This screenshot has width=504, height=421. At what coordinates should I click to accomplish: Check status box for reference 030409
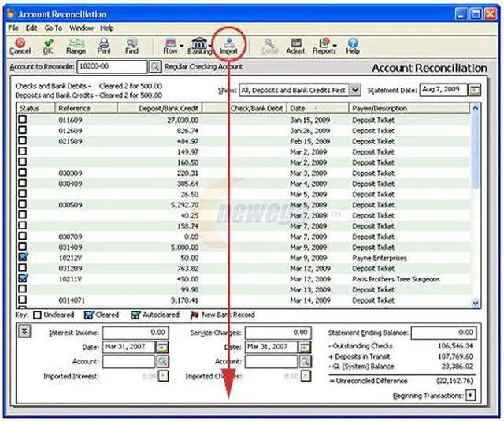click(x=23, y=183)
